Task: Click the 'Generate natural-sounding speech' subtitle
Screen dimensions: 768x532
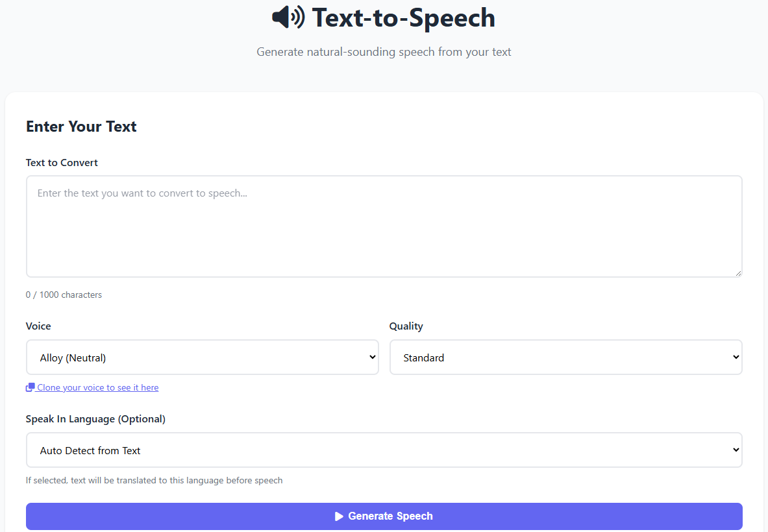Action: tap(384, 52)
